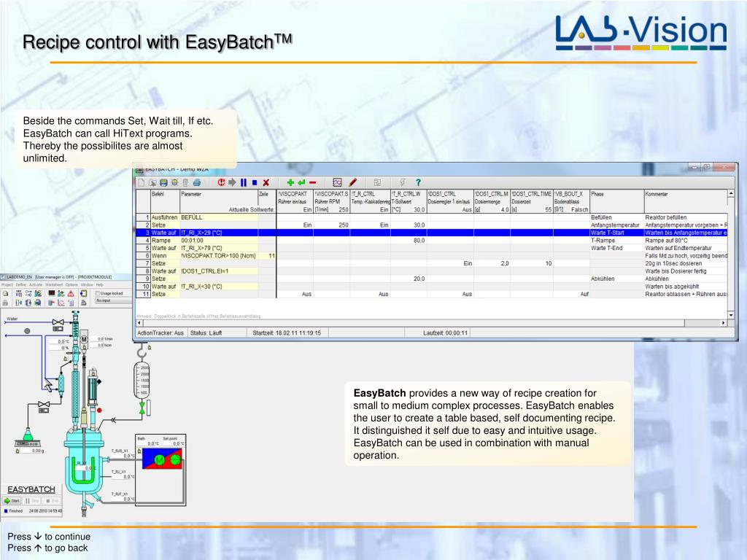Open Activate menu in LABDEMO window
This screenshot has width=747, height=560.
36,285
